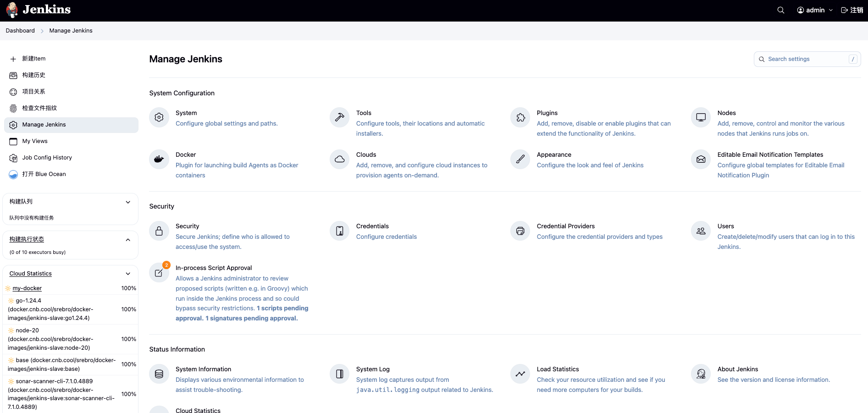Open the admin user dropdown
868x413 pixels.
tap(815, 10)
